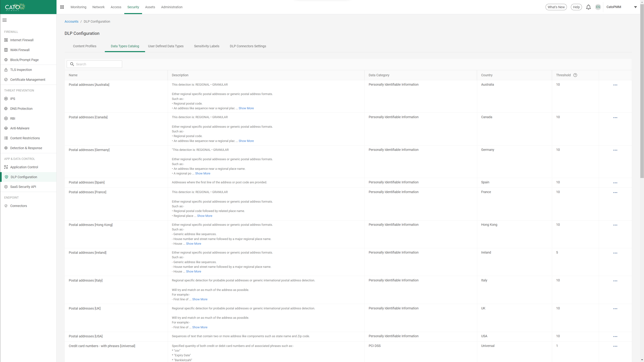Click the Threshold help question icon
Image resolution: width=644 pixels, height=362 pixels.
click(x=575, y=75)
